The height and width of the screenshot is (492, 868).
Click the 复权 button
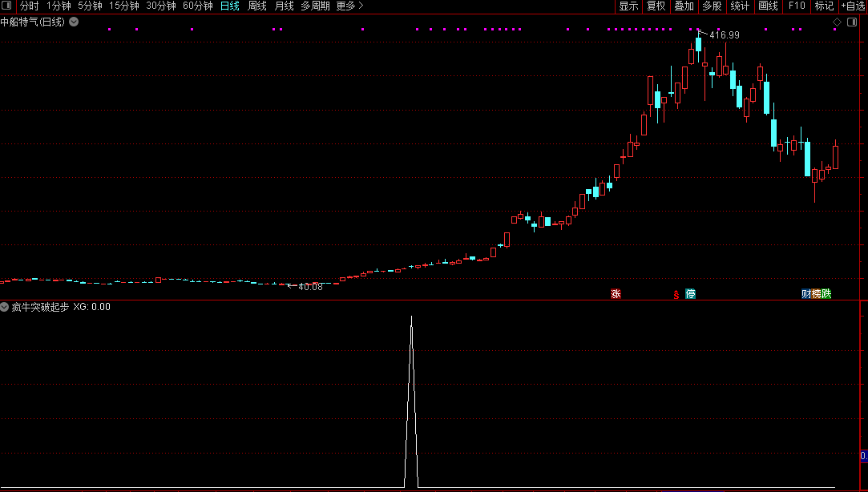[x=656, y=6]
